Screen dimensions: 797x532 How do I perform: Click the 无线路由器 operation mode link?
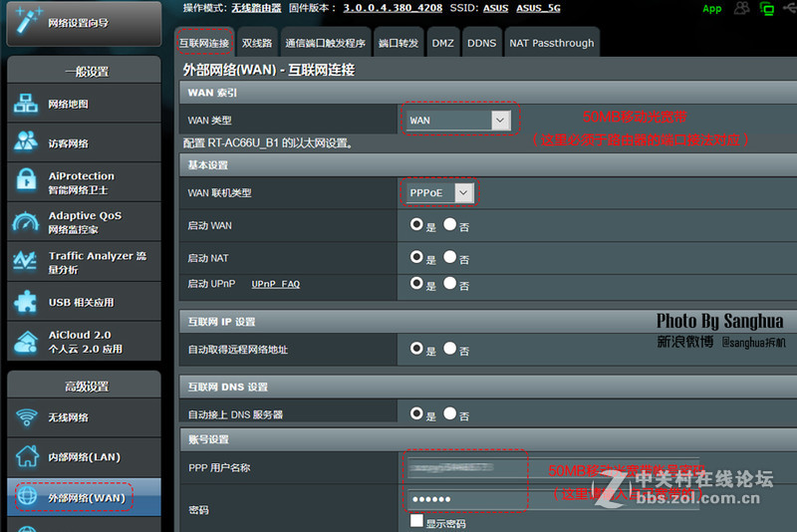[x=256, y=8]
